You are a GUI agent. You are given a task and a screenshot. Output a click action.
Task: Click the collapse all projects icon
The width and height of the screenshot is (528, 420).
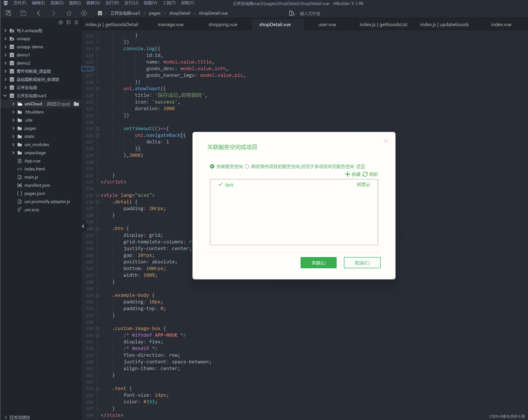[68, 22]
